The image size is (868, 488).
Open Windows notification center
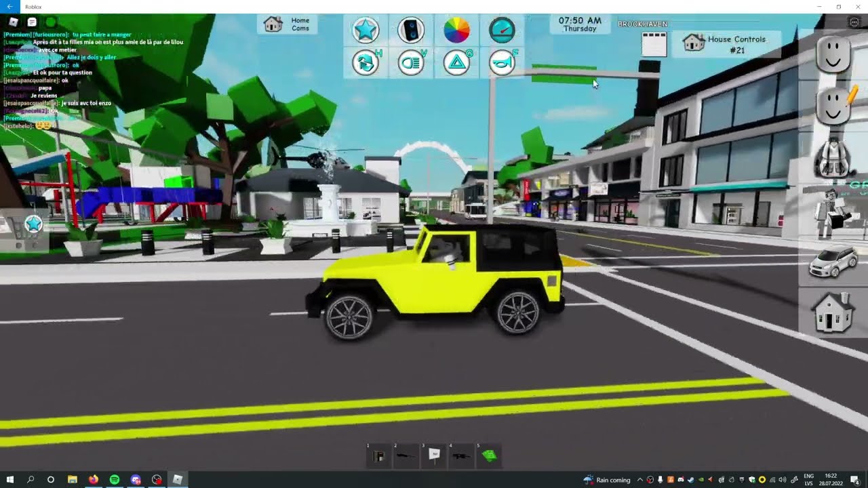pyautogui.click(x=855, y=480)
